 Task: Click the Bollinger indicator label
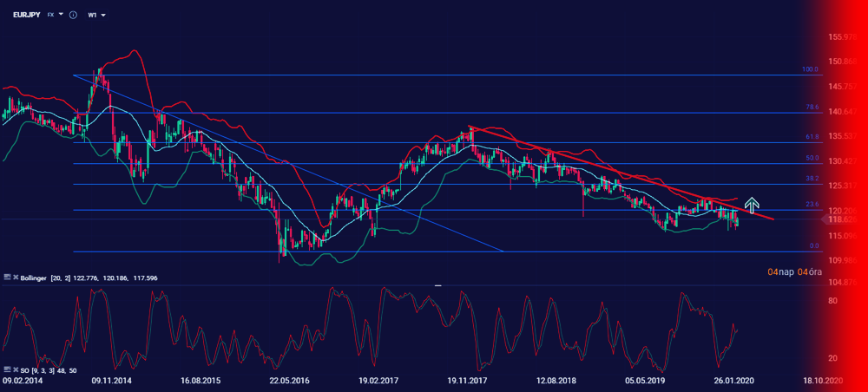[x=39, y=276]
